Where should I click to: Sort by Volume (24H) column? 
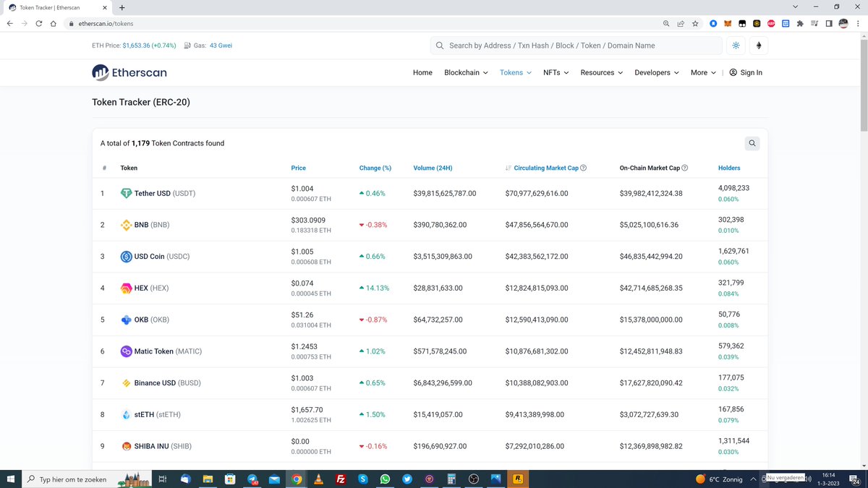tap(433, 168)
